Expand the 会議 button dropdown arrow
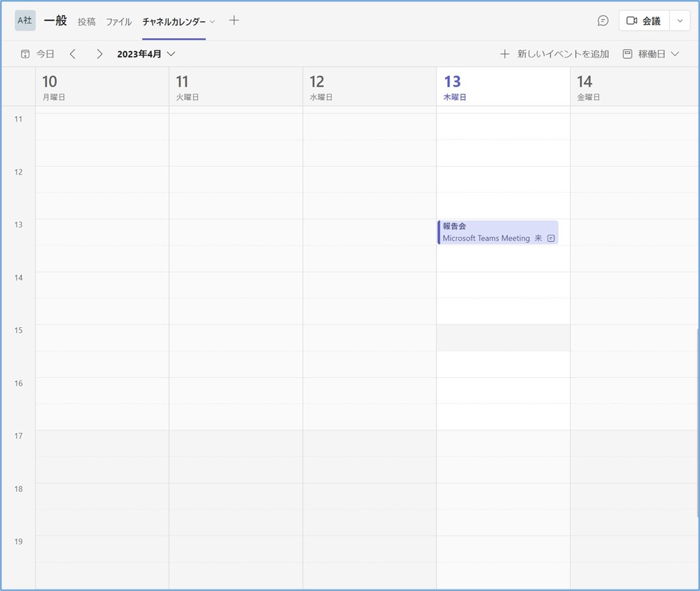This screenshot has width=700, height=591. click(679, 20)
